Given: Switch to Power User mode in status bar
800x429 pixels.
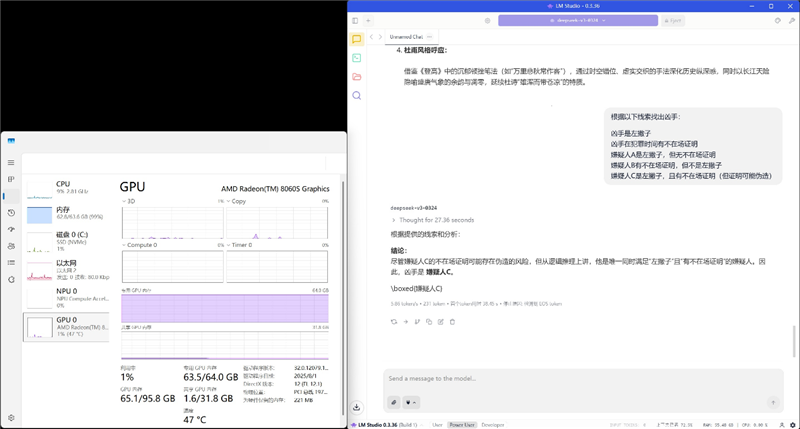Looking at the screenshot, I should click(462, 425).
